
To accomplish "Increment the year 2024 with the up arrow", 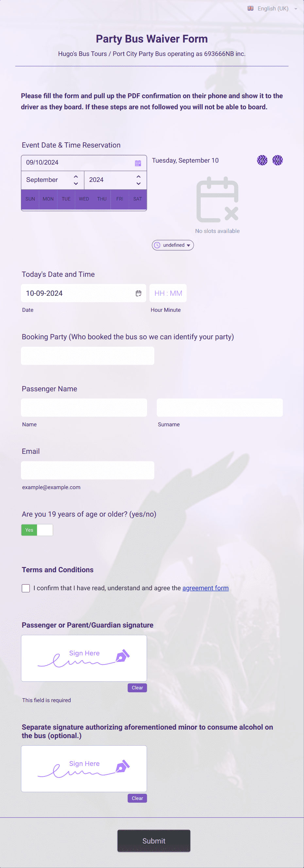I will (138, 176).
